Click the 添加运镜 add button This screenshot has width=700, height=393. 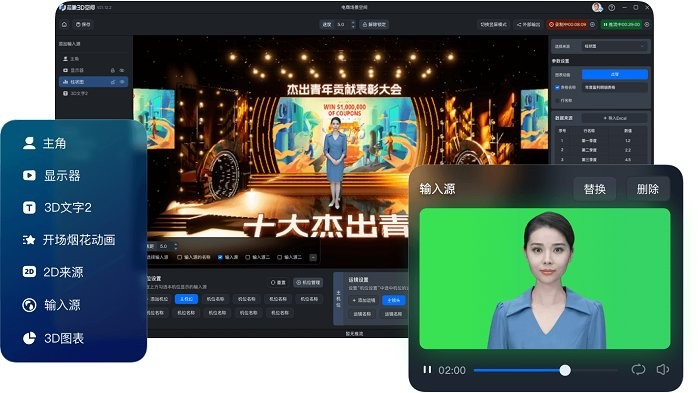tap(364, 301)
